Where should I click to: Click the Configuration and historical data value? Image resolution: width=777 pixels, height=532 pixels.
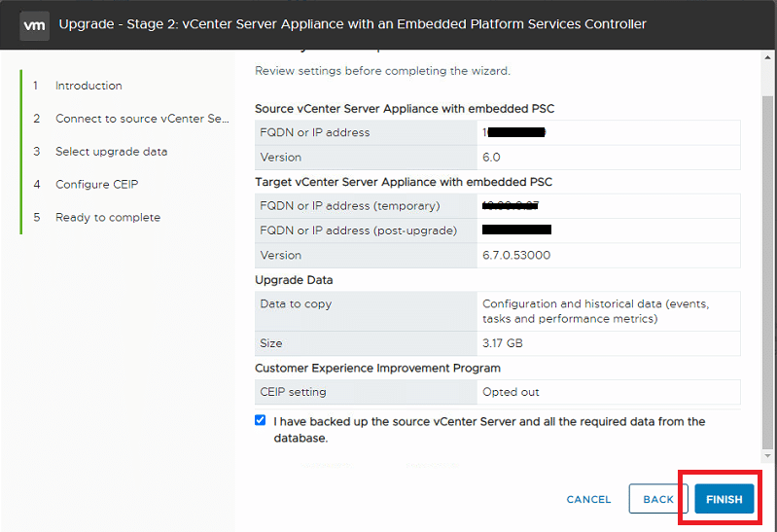tap(595, 311)
